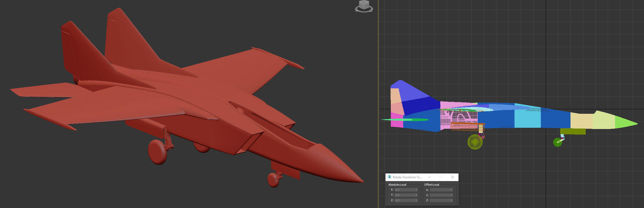This screenshot has height=208, width=644.
Task: Click the Offset Z rotation field
Action: click(440, 201)
